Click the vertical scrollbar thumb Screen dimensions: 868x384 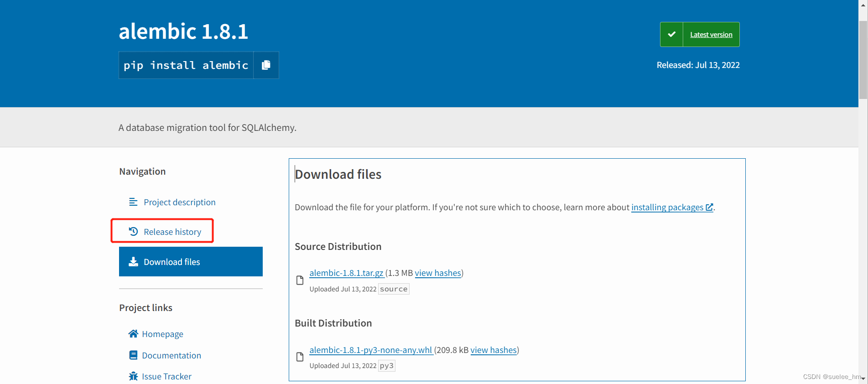coord(863,59)
